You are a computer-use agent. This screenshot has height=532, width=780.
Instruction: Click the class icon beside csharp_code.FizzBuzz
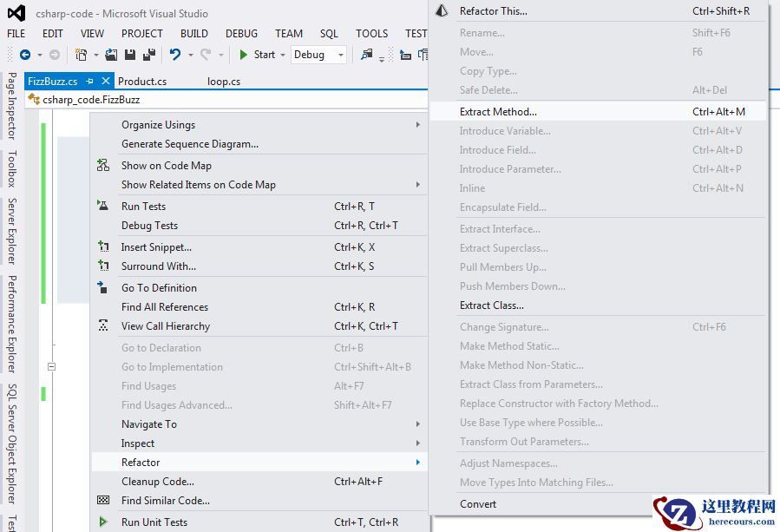pyautogui.click(x=34, y=99)
